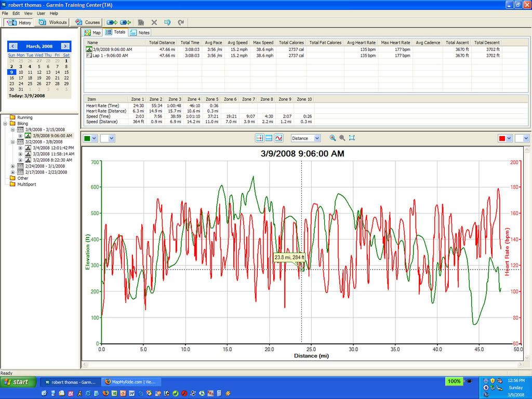Viewport: 532px width, 399px height.
Task: Expand the 2/17/2008 - 2/23/2008 week
Action: 12,172
